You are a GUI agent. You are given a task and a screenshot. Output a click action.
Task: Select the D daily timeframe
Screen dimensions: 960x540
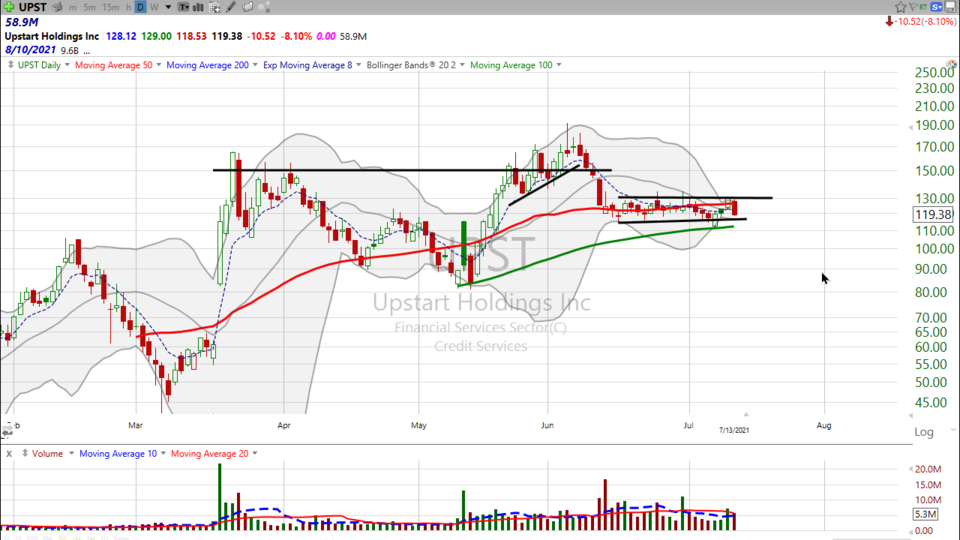pyautogui.click(x=140, y=7)
